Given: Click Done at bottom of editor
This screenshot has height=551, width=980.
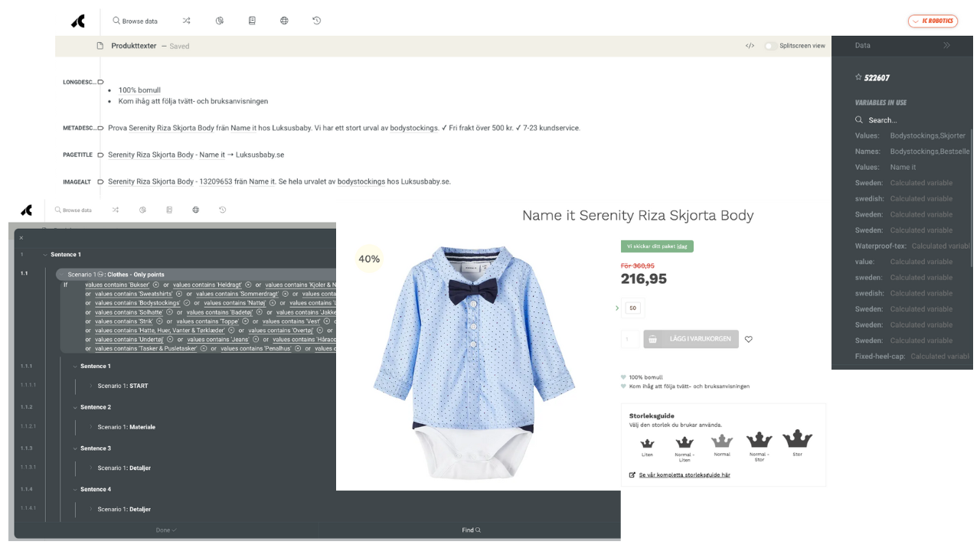Looking at the screenshot, I should (x=165, y=530).
